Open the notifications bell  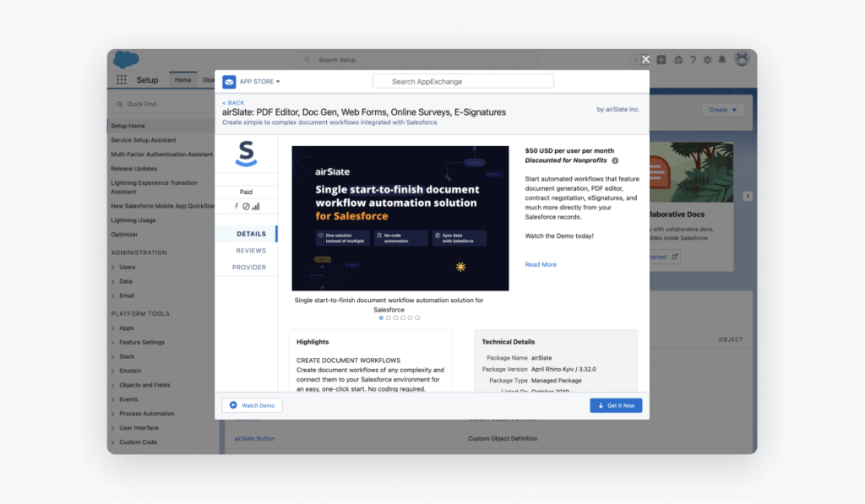click(722, 60)
